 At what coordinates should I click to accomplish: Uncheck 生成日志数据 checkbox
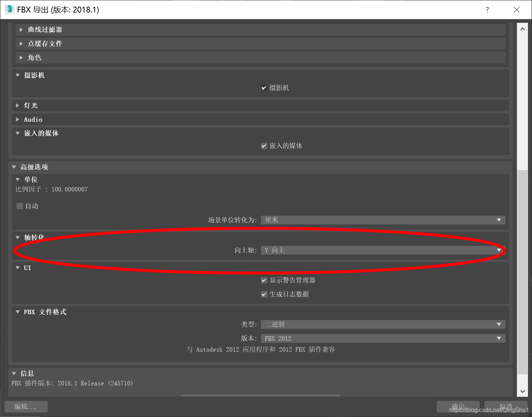[x=264, y=294]
